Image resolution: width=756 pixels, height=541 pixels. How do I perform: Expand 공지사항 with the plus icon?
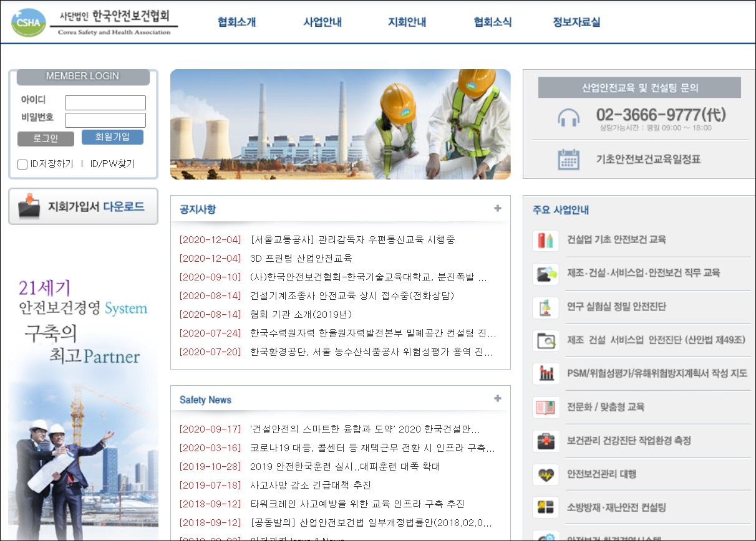pos(497,209)
